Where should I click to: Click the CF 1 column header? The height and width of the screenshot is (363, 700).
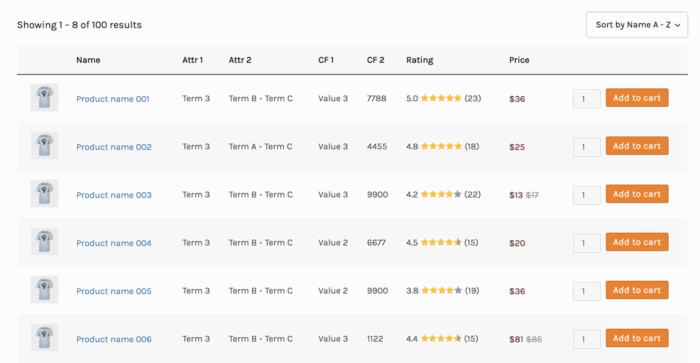pos(326,60)
